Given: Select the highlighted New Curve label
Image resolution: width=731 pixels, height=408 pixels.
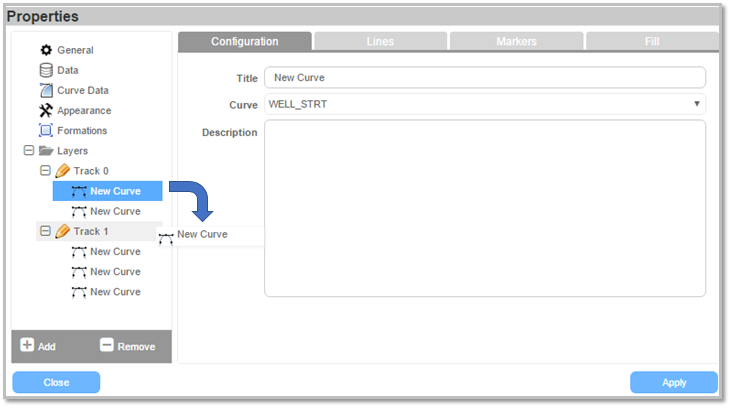Looking at the screenshot, I should point(115,191).
